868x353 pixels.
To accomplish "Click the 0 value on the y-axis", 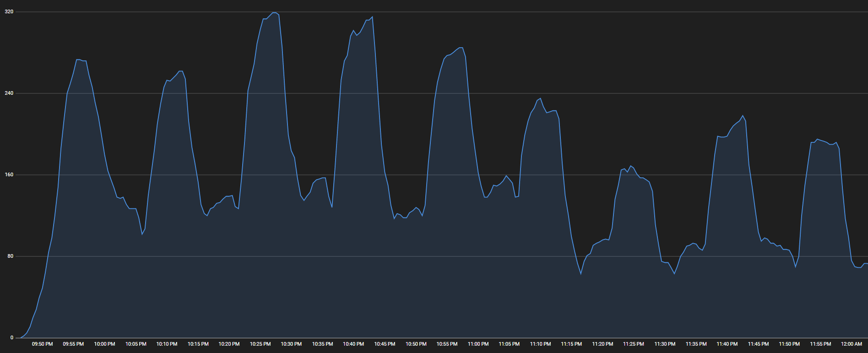I will pyautogui.click(x=12, y=337).
